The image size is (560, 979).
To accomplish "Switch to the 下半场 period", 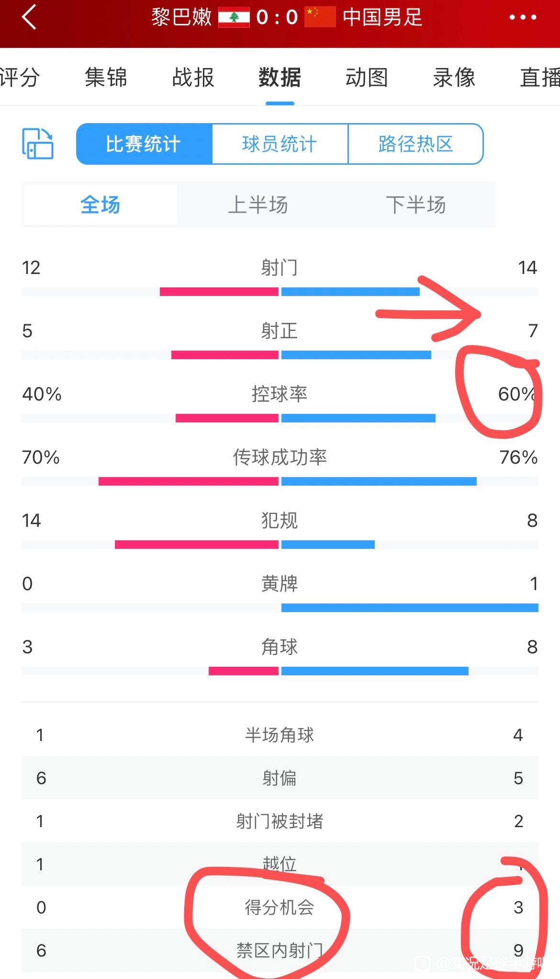I will pyautogui.click(x=416, y=205).
